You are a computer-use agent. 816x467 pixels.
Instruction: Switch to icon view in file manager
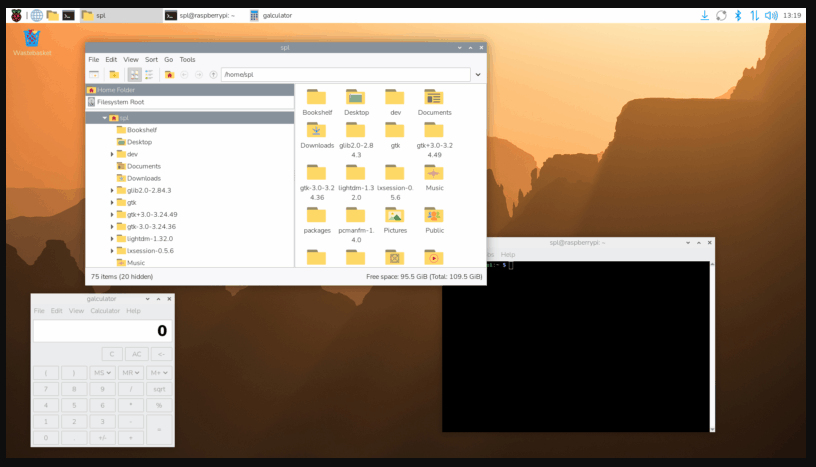134,74
